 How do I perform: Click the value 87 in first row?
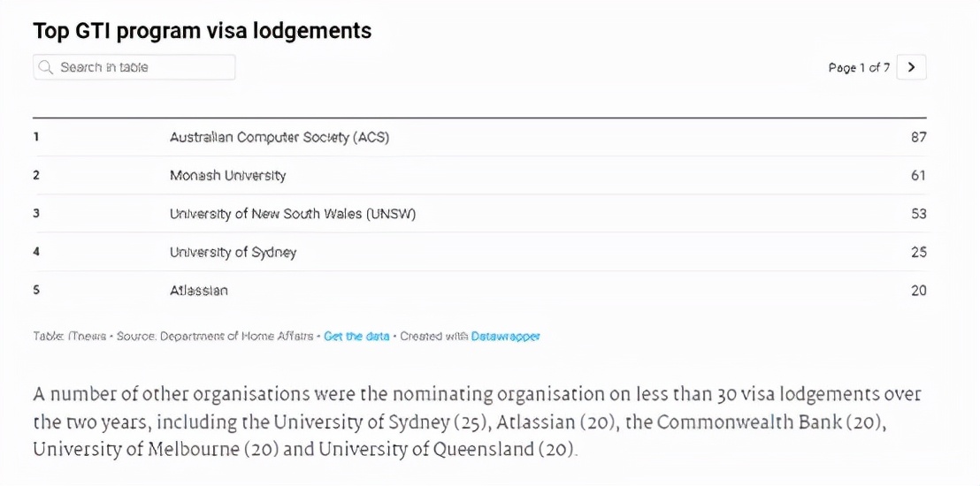point(918,138)
